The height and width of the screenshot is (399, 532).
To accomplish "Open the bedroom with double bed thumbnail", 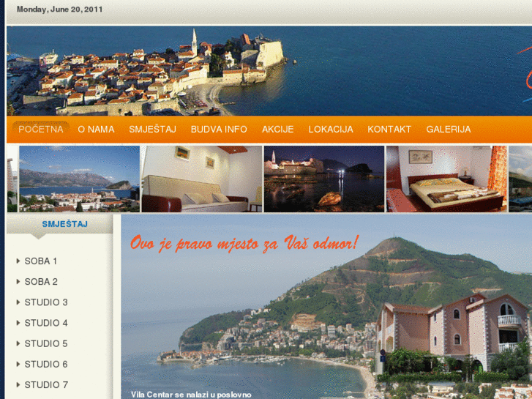I will (x=446, y=179).
